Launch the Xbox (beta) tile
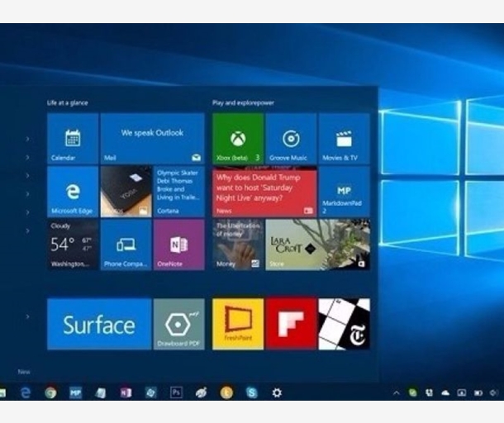The height and width of the screenshot is (423, 504). (238, 138)
